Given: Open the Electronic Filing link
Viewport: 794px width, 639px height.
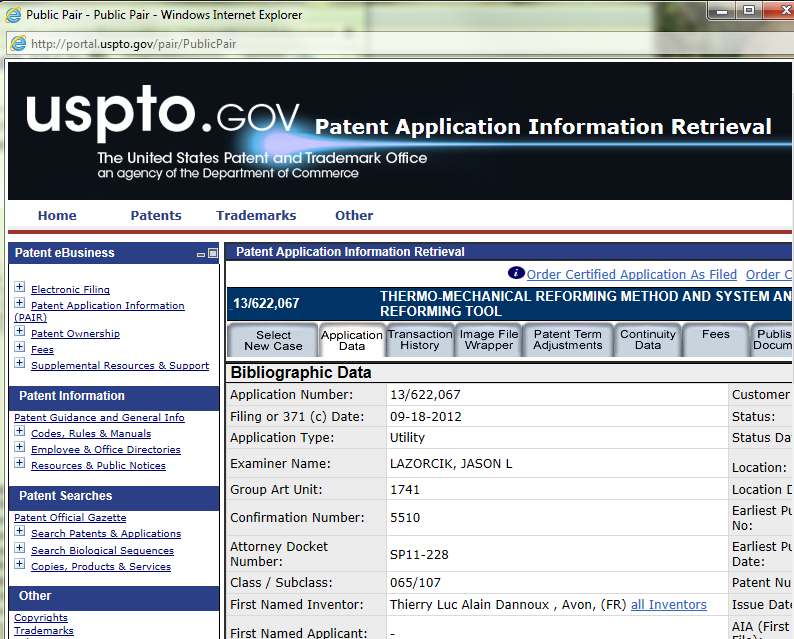Looking at the screenshot, I should [x=70, y=289].
